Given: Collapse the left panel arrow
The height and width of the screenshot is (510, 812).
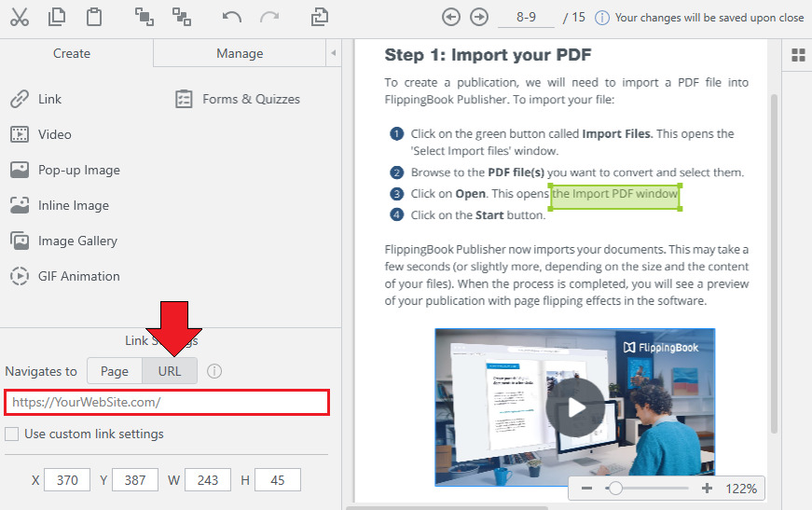Looking at the screenshot, I should point(334,53).
